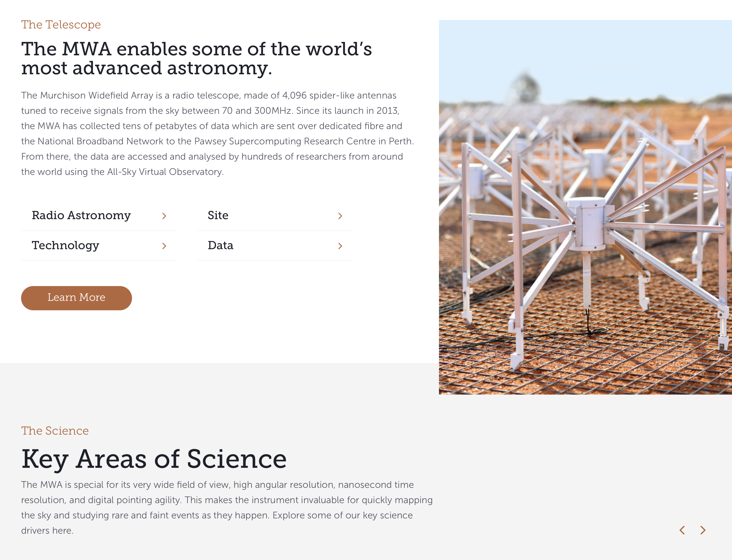Open the Radio Astronomy link
732x560 pixels.
(81, 215)
